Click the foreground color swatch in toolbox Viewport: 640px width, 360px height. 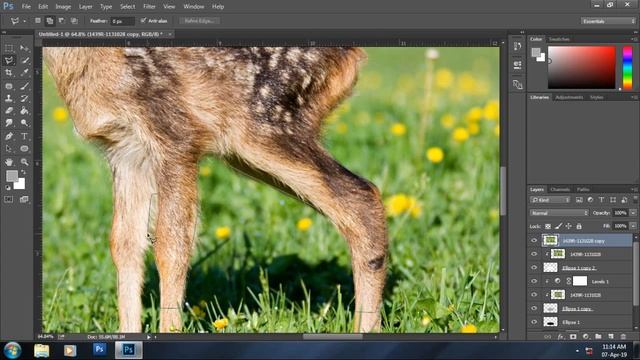12,176
